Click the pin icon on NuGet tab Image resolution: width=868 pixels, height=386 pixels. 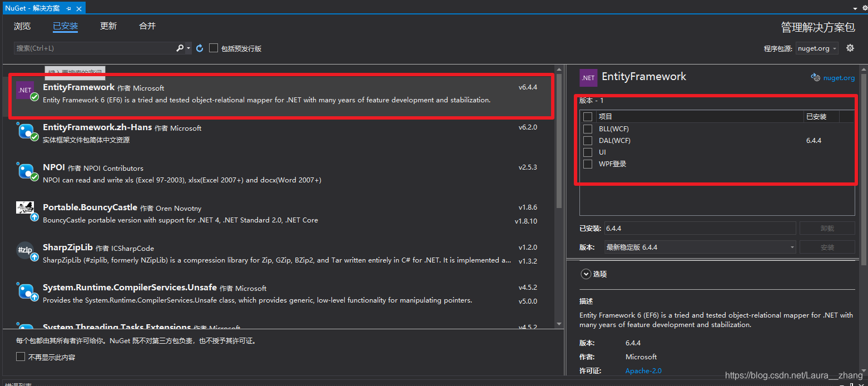coord(68,8)
